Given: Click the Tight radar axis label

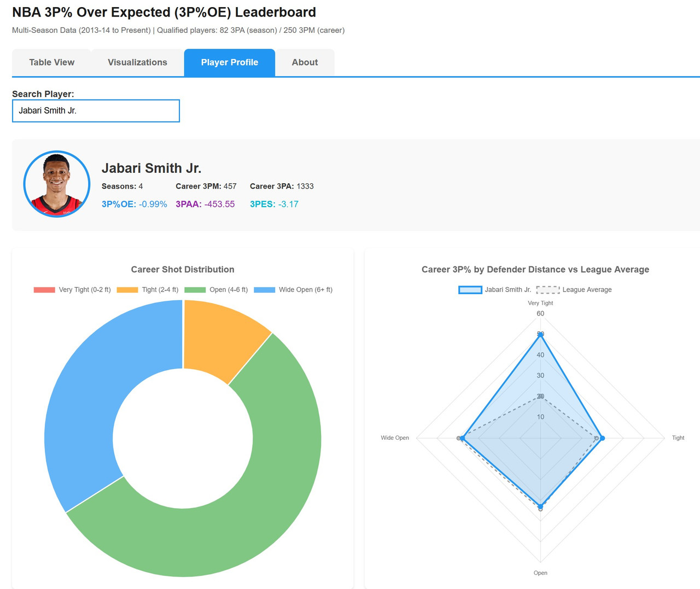Looking at the screenshot, I should [x=678, y=438].
